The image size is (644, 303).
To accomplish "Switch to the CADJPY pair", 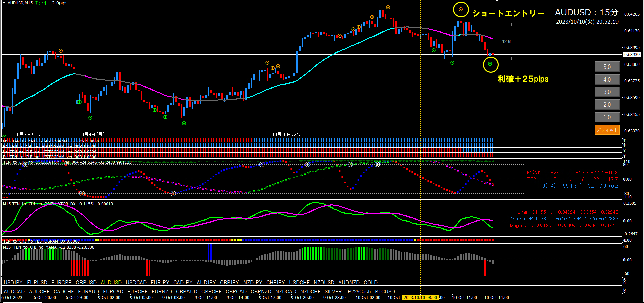I will click(183, 283).
